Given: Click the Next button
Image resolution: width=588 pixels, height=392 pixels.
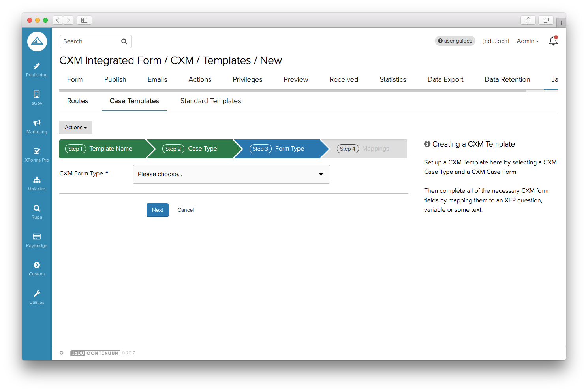Looking at the screenshot, I should (157, 210).
